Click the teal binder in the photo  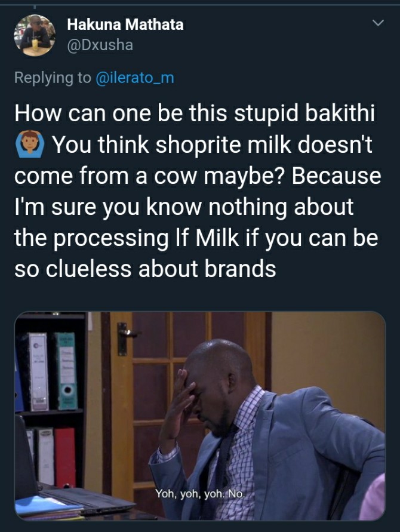66,371
